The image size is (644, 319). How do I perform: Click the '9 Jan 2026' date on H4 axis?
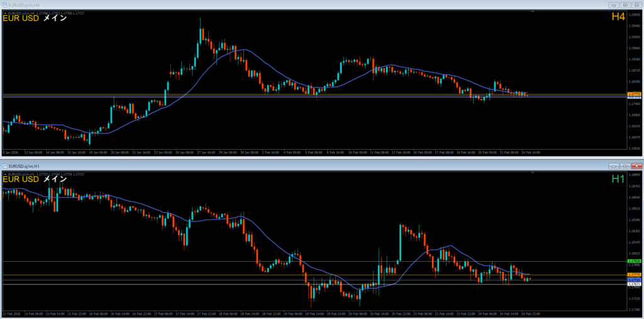click(x=9, y=152)
